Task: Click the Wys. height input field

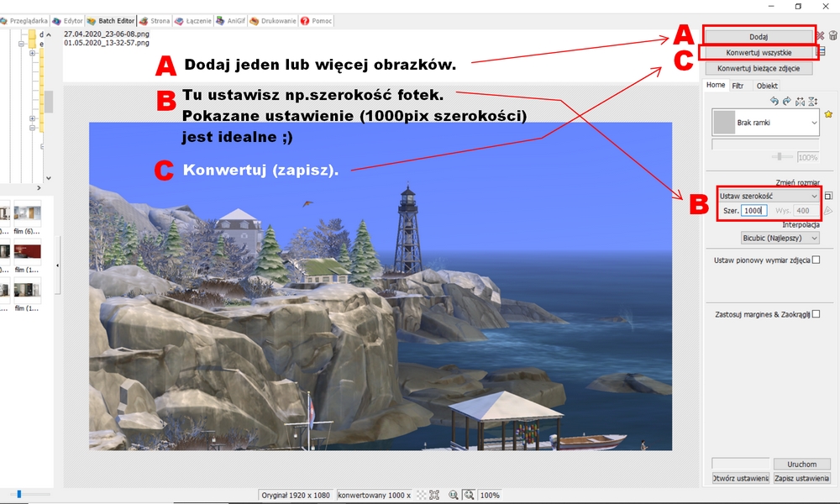Action: pyautogui.click(x=806, y=211)
